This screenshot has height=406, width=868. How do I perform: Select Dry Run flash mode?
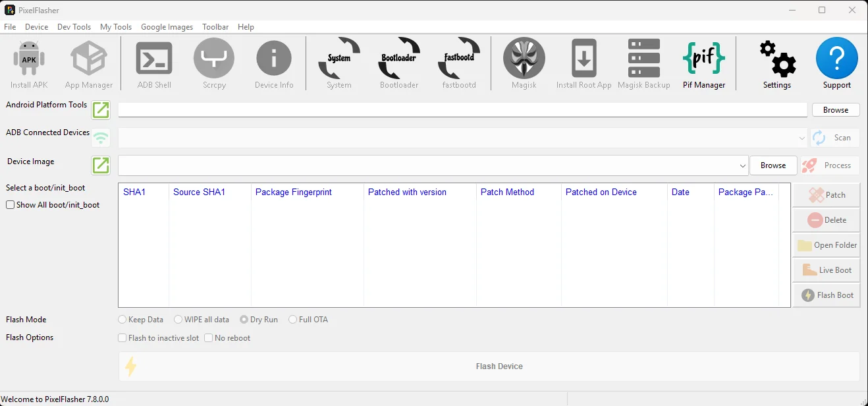244,320
